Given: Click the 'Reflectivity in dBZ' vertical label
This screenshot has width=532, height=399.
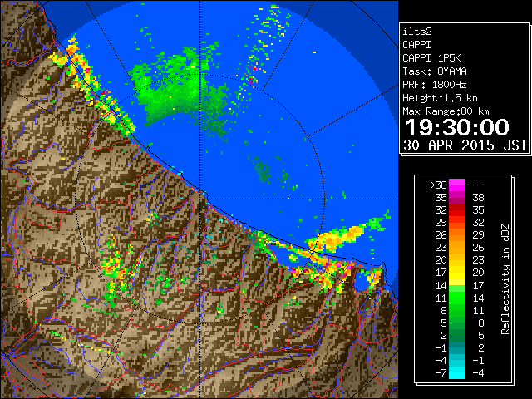Looking at the screenshot, I should 505,279.
